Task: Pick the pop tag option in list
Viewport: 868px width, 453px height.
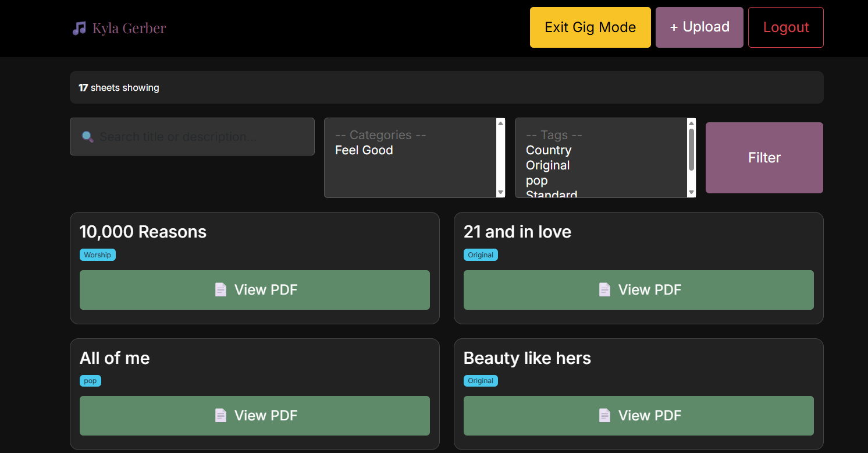Action: pyautogui.click(x=536, y=181)
